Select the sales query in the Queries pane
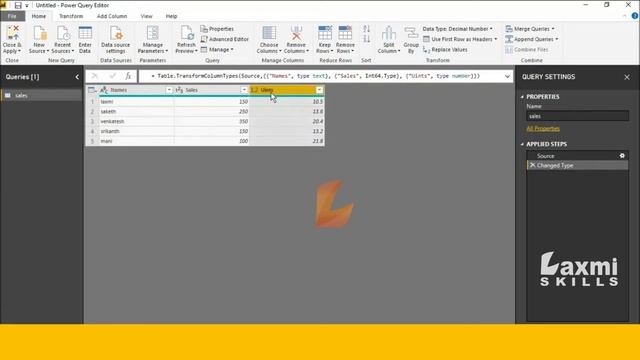This screenshot has height=360, width=640. tap(42, 95)
